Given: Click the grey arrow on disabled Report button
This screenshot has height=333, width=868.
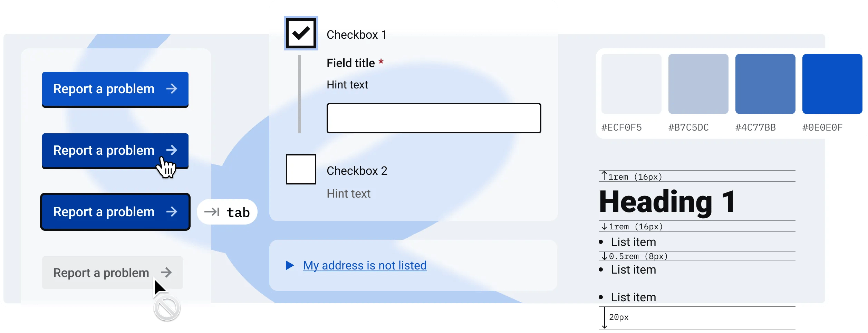Looking at the screenshot, I should pyautogui.click(x=166, y=273).
